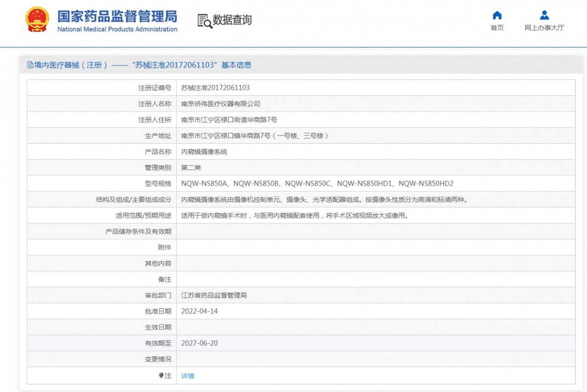This screenshot has width=587, height=392.
Task: Select approval department 江苏省药品监督管理局
Action: pos(214,295)
